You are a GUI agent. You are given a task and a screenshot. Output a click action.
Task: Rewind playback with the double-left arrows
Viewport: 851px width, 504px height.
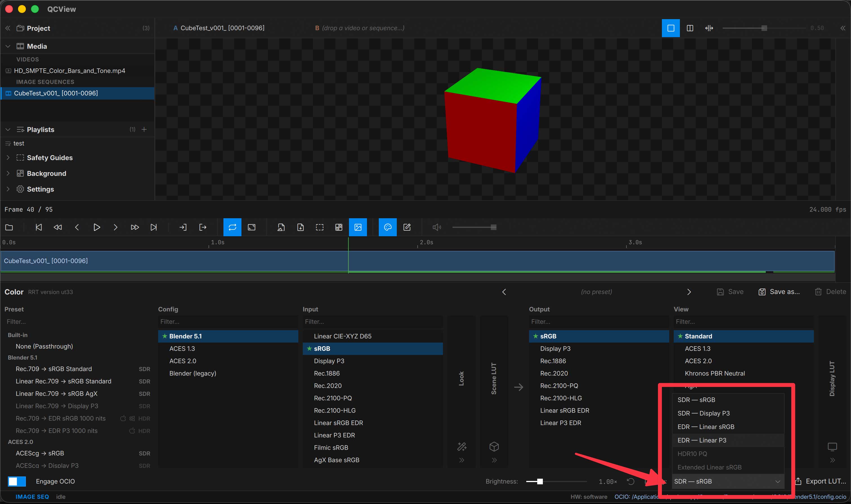click(58, 227)
